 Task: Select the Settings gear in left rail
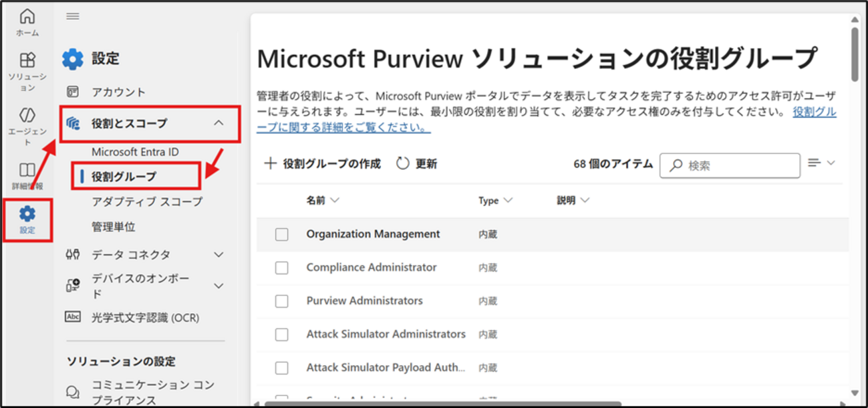tap(27, 214)
